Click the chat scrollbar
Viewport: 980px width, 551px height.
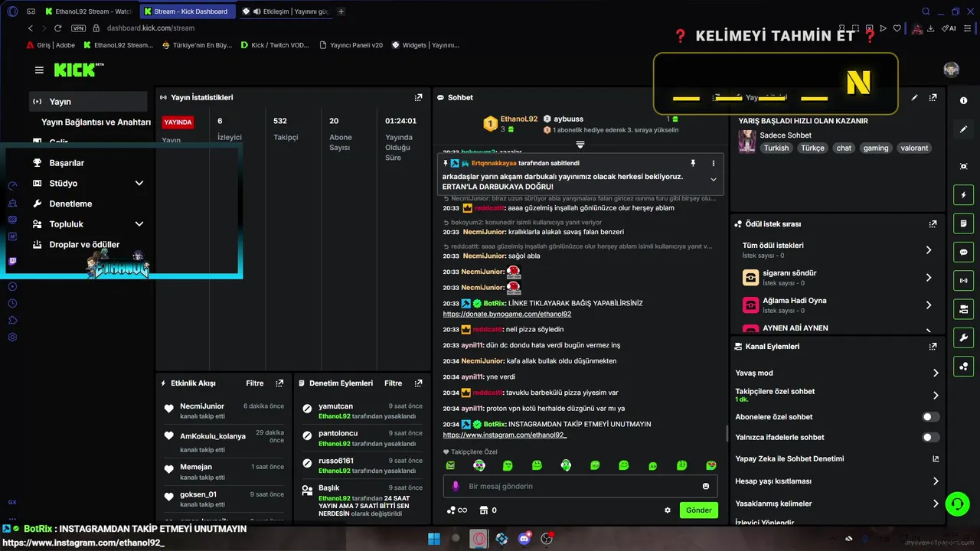click(x=727, y=433)
